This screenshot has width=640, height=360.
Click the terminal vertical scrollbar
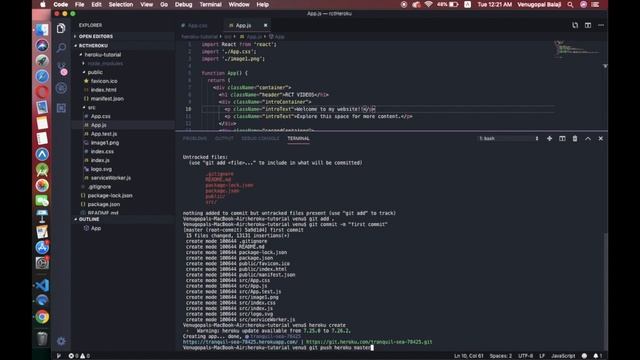pos(605,291)
